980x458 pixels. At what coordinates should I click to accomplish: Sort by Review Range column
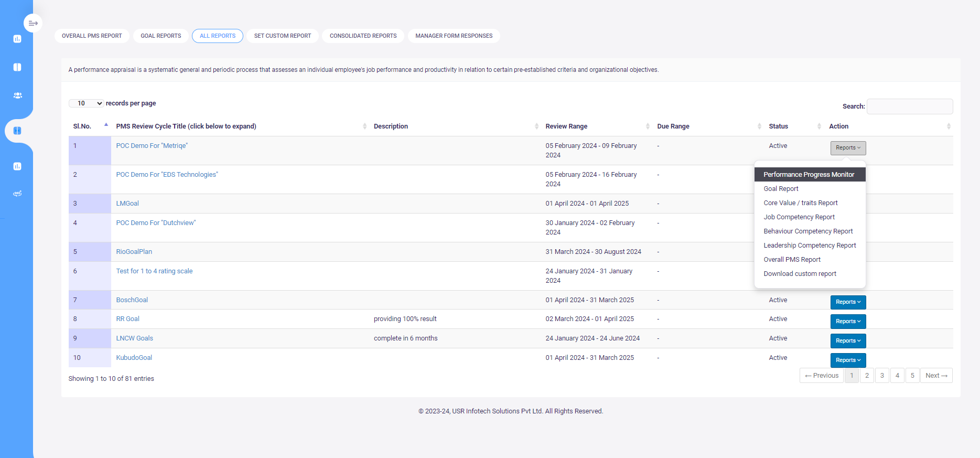[x=597, y=126]
